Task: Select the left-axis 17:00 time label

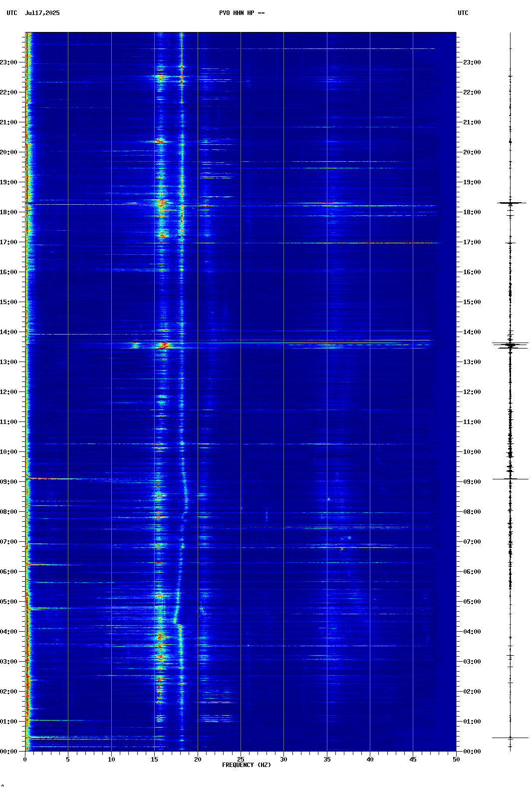Action: [x=9, y=242]
